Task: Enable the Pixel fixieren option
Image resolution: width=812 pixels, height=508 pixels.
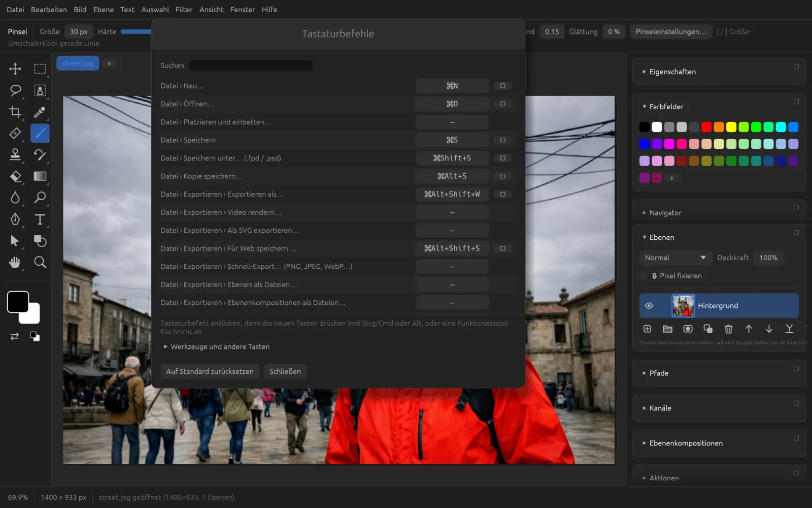Action: pos(644,276)
